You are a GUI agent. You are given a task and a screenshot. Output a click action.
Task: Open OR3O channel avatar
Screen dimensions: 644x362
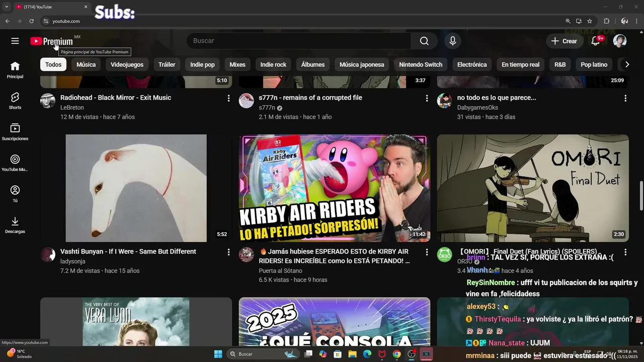click(x=444, y=254)
